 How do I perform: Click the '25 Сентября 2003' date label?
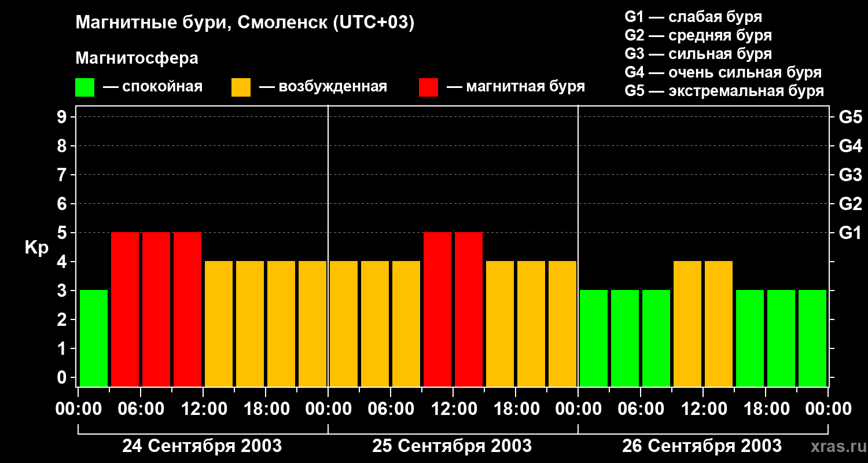pyautogui.click(x=452, y=446)
